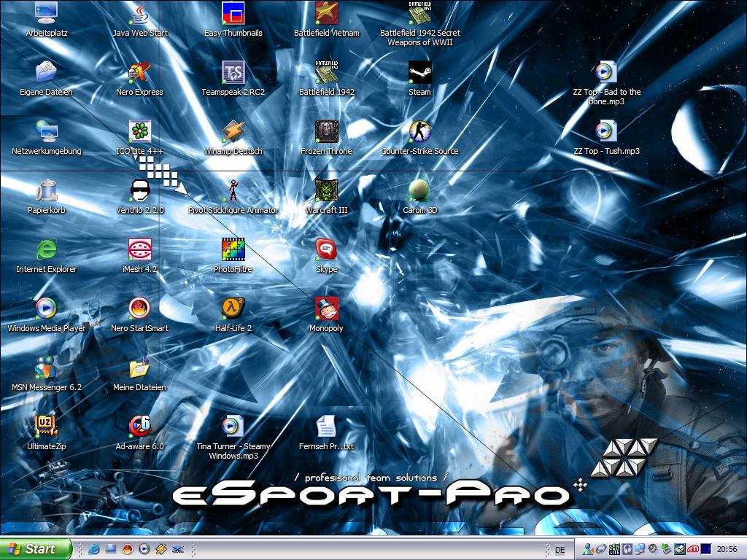Launch the Battlefield Vietnam shortcut
The image size is (747, 560).
click(327, 20)
